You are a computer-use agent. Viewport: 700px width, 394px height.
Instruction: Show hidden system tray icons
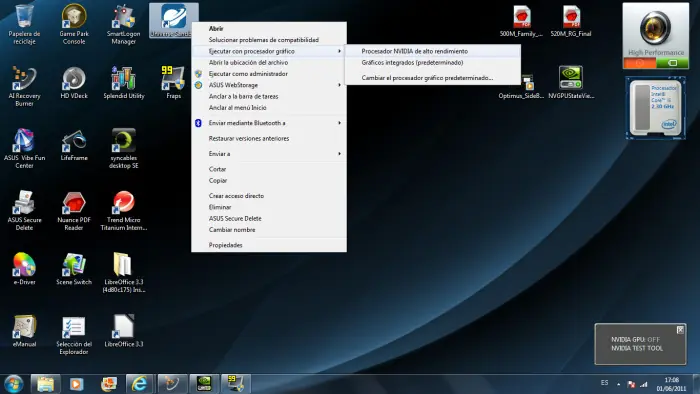pos(619,384)
